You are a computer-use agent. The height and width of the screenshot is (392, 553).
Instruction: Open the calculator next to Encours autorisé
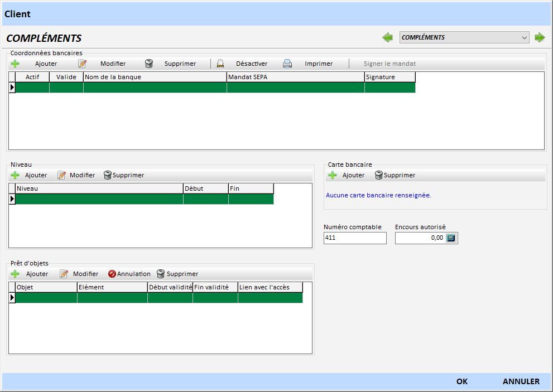(x=451, y=238)
